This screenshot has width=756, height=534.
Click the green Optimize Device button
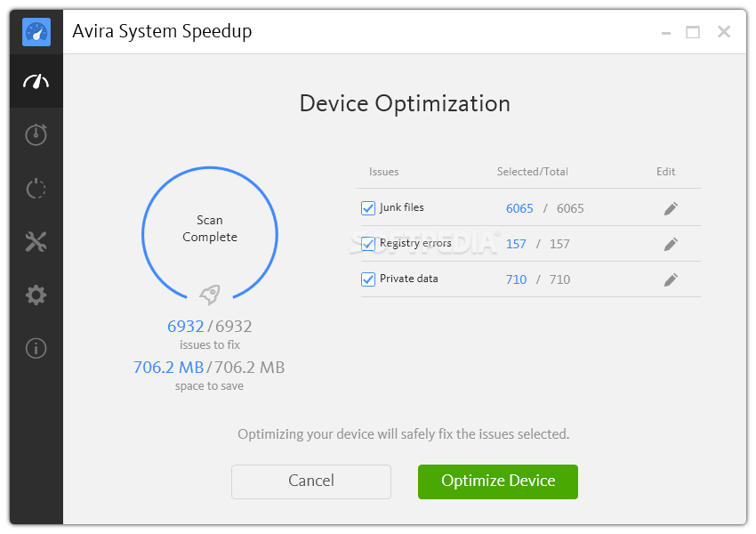coord(497,481)
